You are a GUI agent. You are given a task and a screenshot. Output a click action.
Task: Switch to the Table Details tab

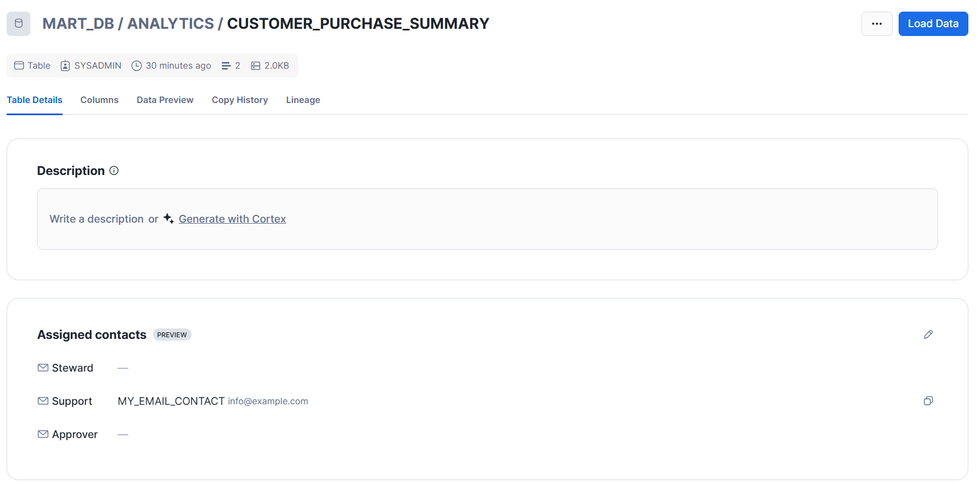(34, 100)
